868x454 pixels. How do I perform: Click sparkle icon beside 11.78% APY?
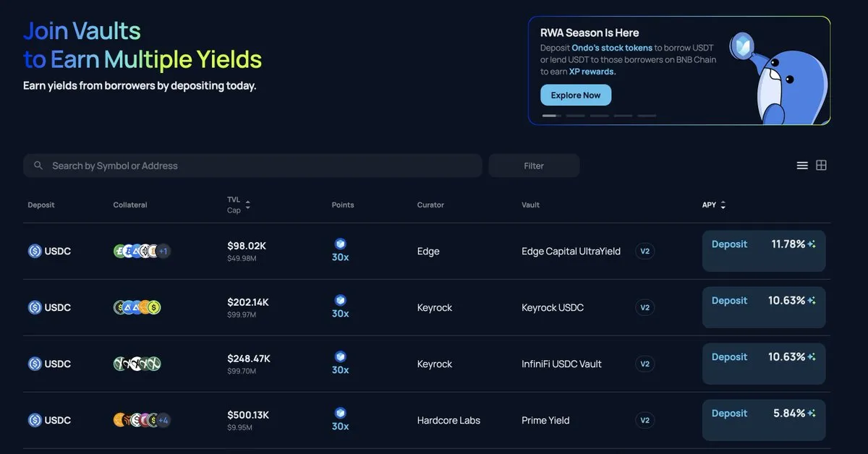pyautogui.click(x=812, y=244)
